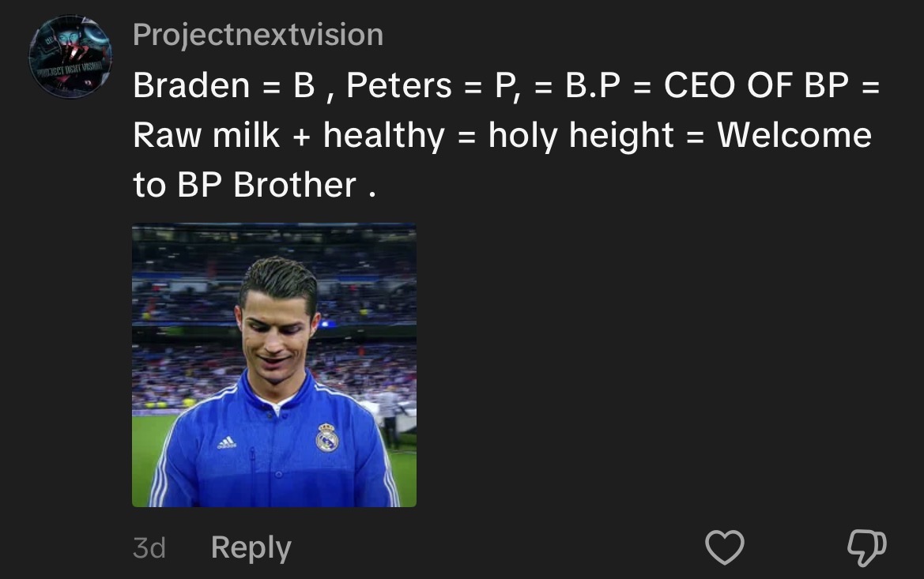This screenshot has height=579, width=924.
Task: Dislike the comment with thumbs-down icon
Action: point(867,547)
